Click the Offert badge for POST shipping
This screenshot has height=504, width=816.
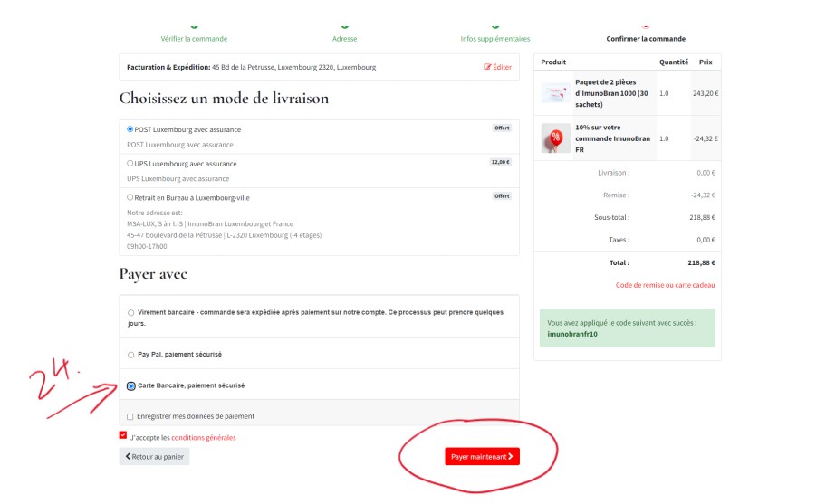(x=502, y=128)
